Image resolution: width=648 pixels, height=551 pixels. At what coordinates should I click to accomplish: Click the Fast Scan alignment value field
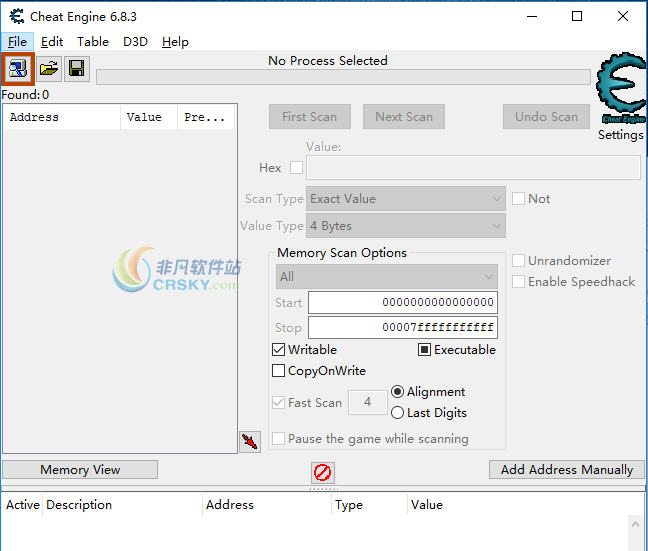(367, 402)
